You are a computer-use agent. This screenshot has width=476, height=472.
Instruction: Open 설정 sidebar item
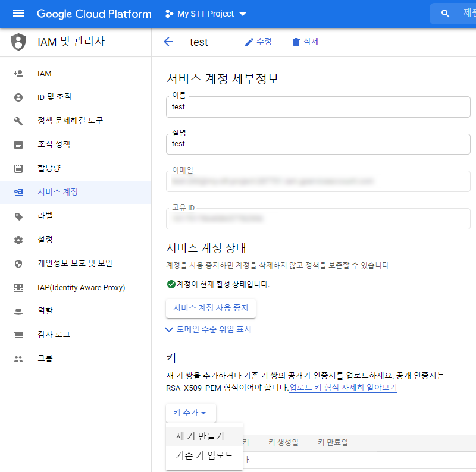(76, 240)
